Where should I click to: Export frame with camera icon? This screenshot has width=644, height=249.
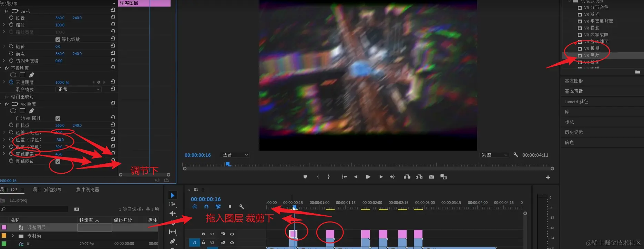pos(431,177)
